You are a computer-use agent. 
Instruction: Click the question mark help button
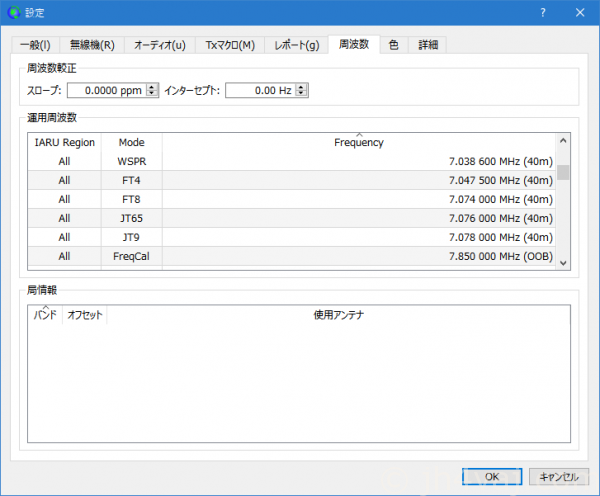pos(542,12)
